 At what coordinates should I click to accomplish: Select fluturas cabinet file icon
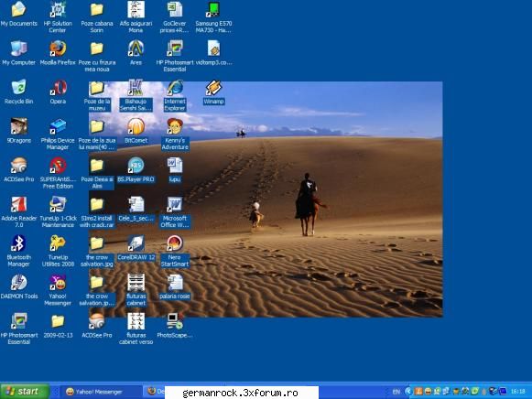click(136, 283)
